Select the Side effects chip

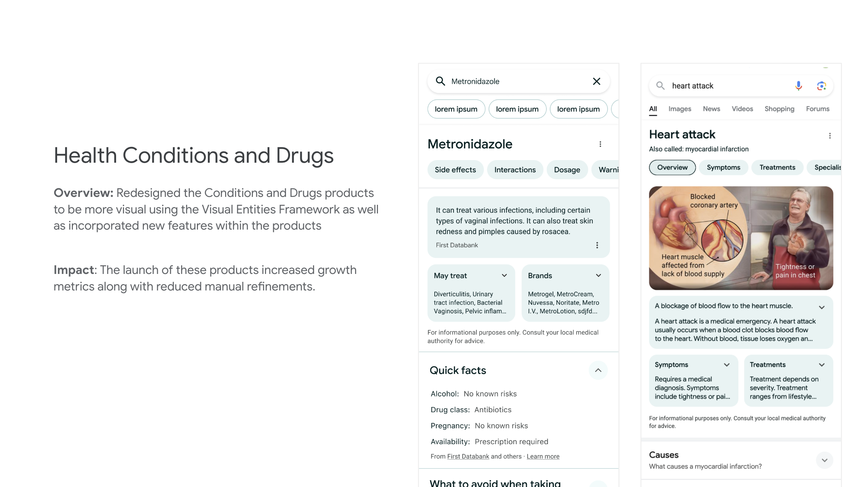455,170
